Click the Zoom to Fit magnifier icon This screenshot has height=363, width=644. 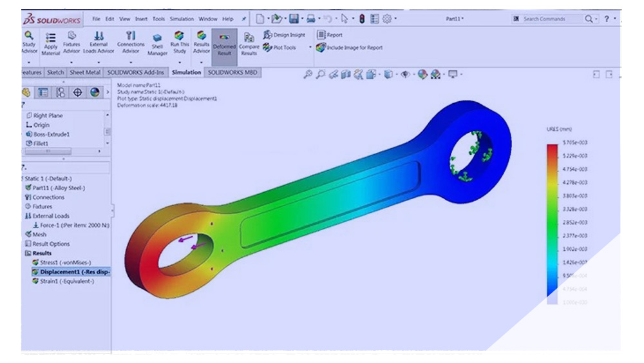[x=308, y=75]
